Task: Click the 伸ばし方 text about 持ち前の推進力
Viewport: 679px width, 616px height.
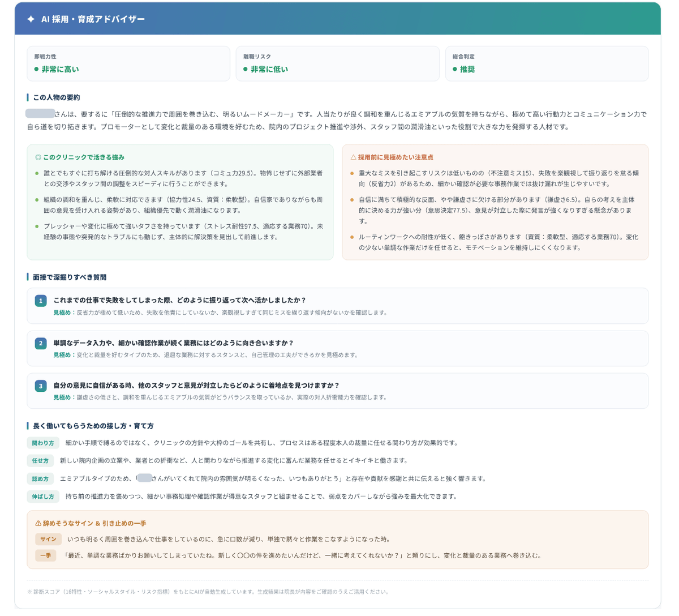Action: (x=261, y=497)
